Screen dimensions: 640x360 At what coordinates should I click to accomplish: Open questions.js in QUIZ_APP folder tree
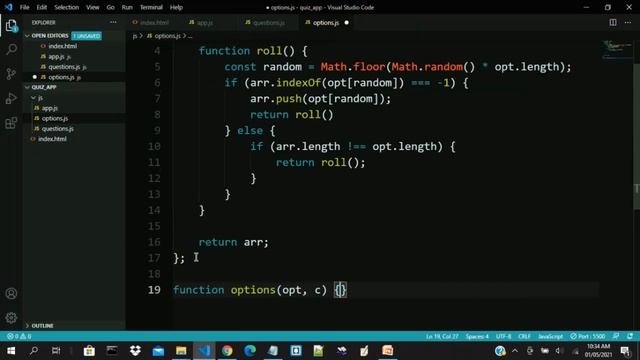point(58,129)
